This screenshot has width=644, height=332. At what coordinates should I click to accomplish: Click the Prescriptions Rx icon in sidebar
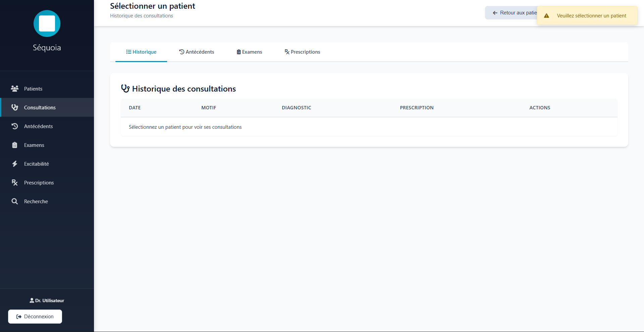[x=15, y=182]
